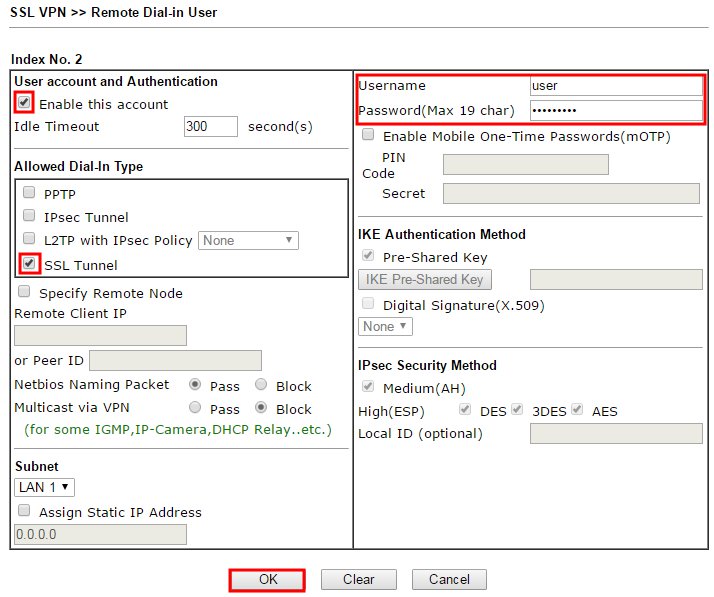This screenshot has width=714, height=597.
Task: Enable PPTP dial-in type
Action: click(x=29, y=193)
